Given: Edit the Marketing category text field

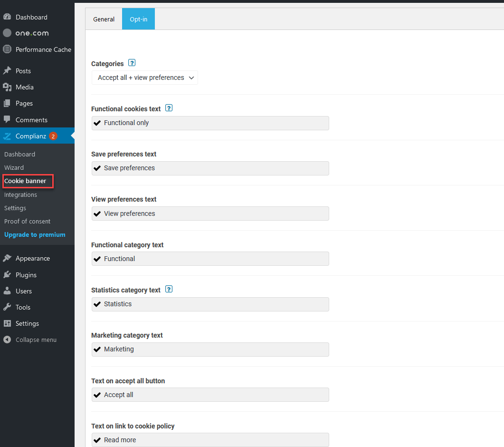Looking at the screenshot, I should coord(210,350).
